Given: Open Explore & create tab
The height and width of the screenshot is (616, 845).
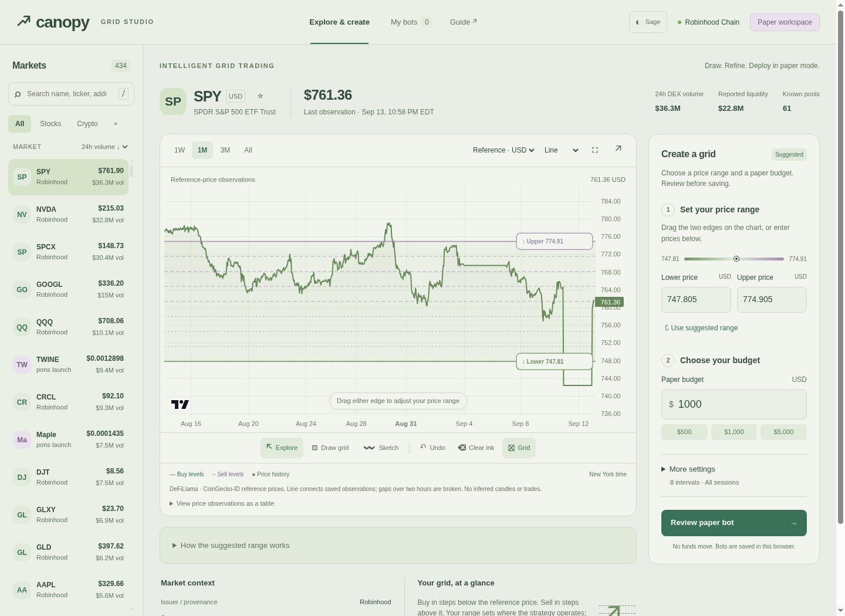Looking at the screenshot, I should tap(339, 22).
